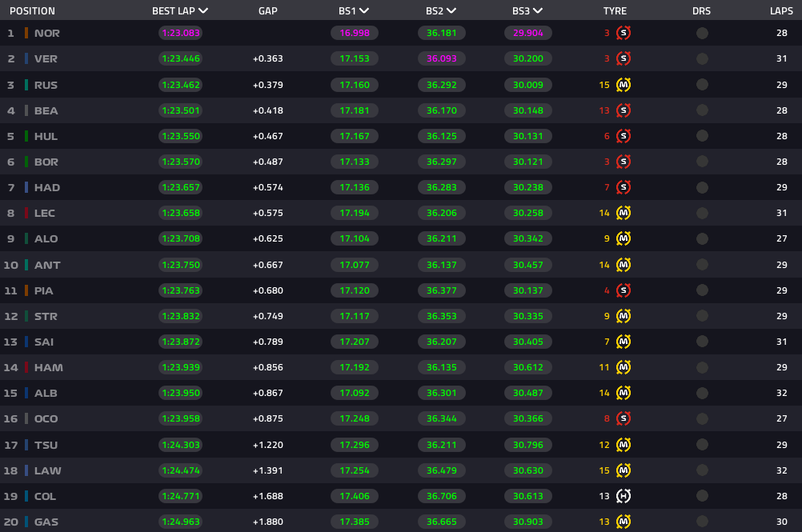
Task: Click the team color bar beside SAI
Action: click(x=26, y=342)
